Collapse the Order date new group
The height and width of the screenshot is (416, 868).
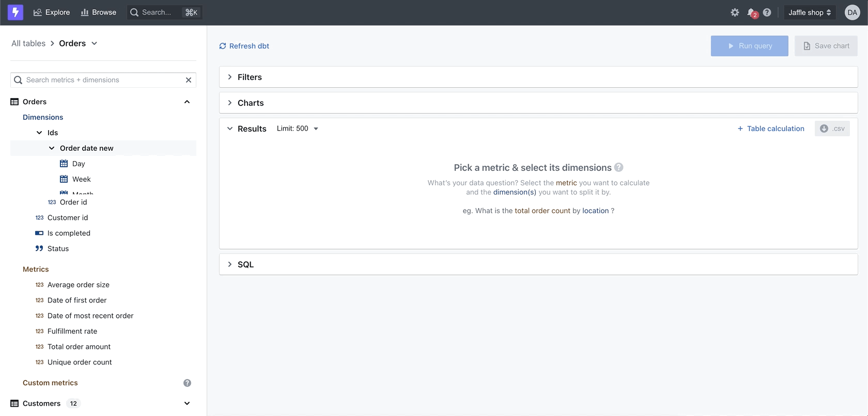[x=52, y=148]
